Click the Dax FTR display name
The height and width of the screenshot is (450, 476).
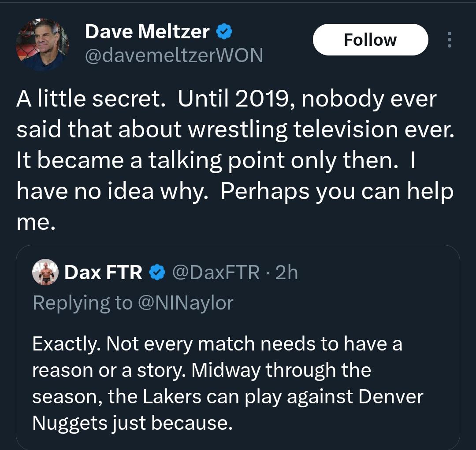pyautogui.click(x=103, y=273)
